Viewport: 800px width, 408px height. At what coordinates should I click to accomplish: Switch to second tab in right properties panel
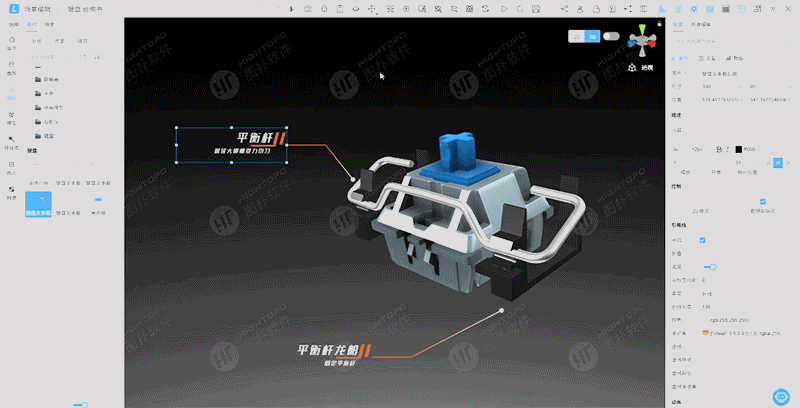click(701, 24)
